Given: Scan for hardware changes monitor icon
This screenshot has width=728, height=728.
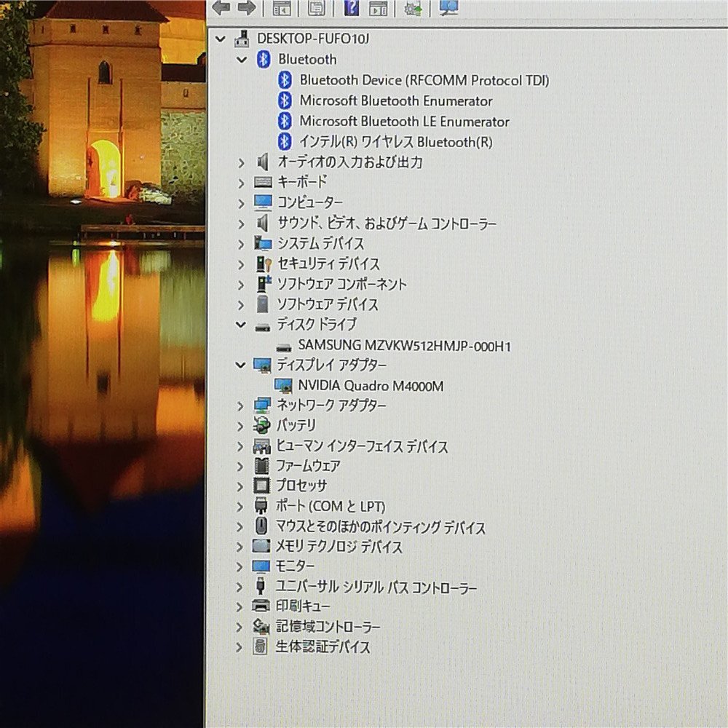Looking at the screenshot, I should pyautogui.click(x=448, y=7).
